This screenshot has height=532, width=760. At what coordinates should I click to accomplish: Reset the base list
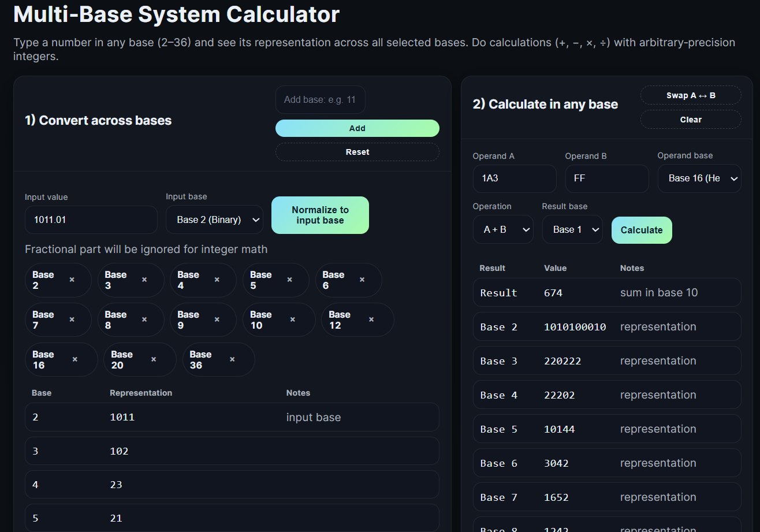357,151
